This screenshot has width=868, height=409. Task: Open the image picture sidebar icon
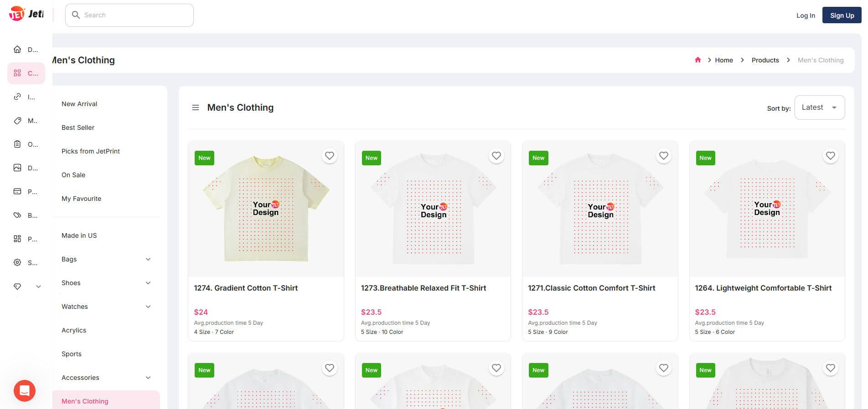point(17,168)
